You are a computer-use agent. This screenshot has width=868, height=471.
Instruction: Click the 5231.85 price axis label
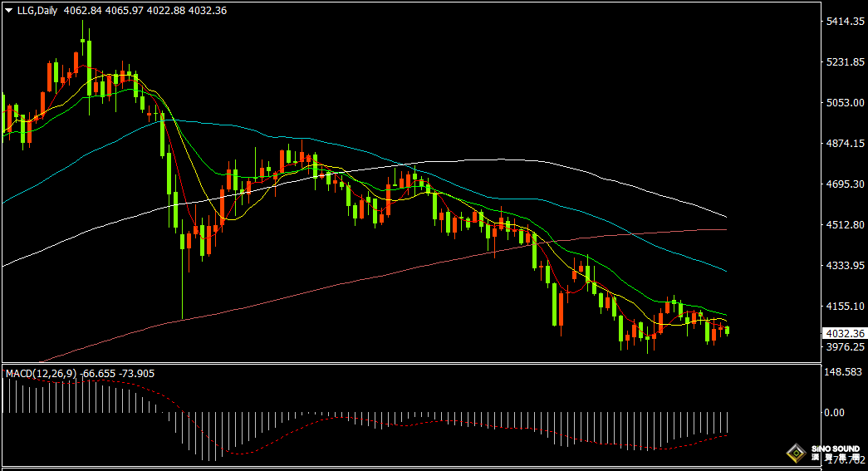click(845, 62)
